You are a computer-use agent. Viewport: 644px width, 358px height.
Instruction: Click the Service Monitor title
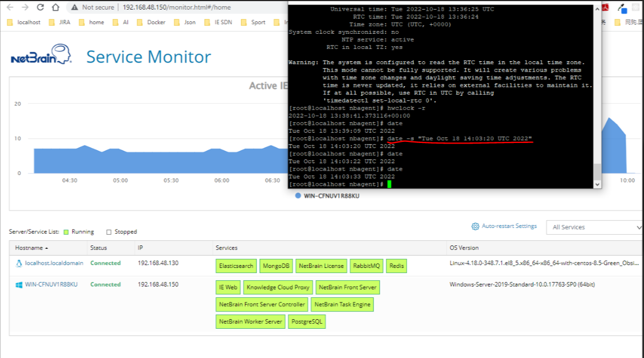click(148, 57)
